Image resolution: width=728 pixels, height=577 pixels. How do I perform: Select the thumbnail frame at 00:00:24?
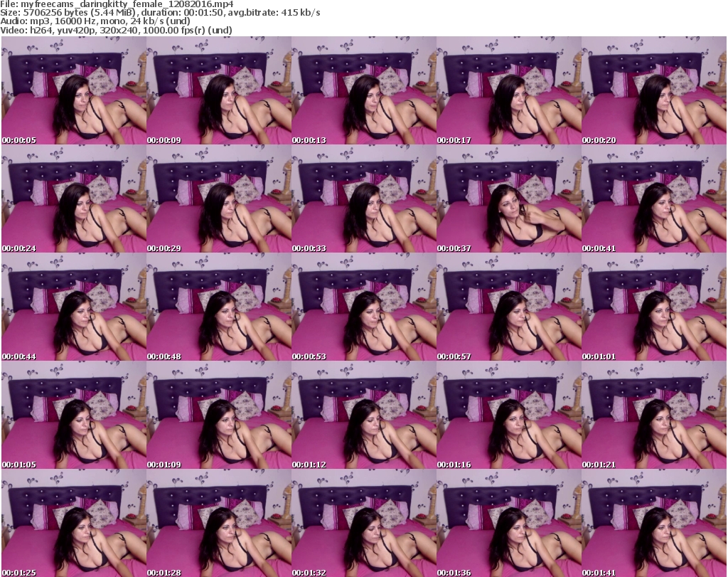[74, 198]
